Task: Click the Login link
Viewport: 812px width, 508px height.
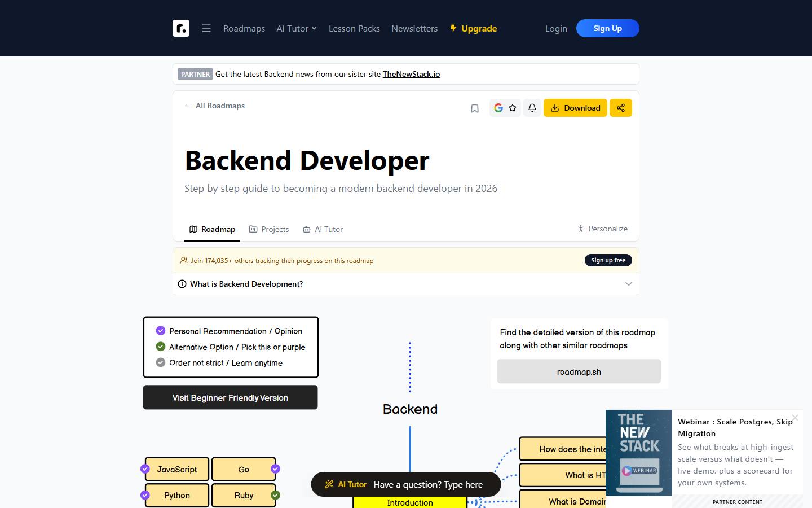Action: 556,28
